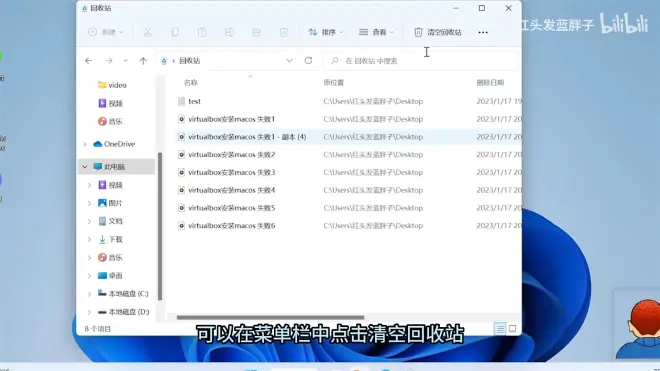Expand 本地磁盘 (C:) tree node

point(89,294)
